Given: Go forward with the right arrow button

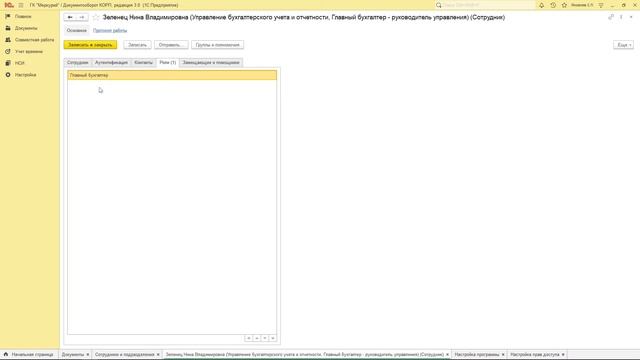Looking at the screenshot, I should [x=82, y=17].
